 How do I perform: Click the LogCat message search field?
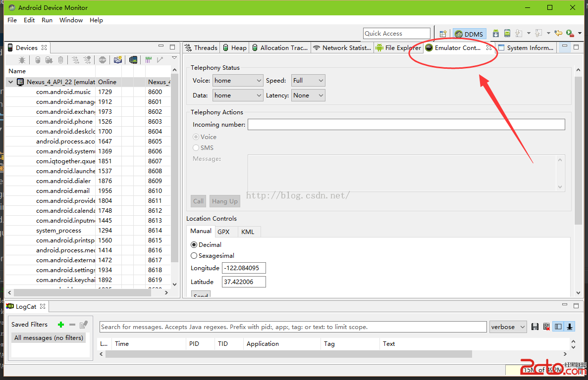[x=293, y=327]
